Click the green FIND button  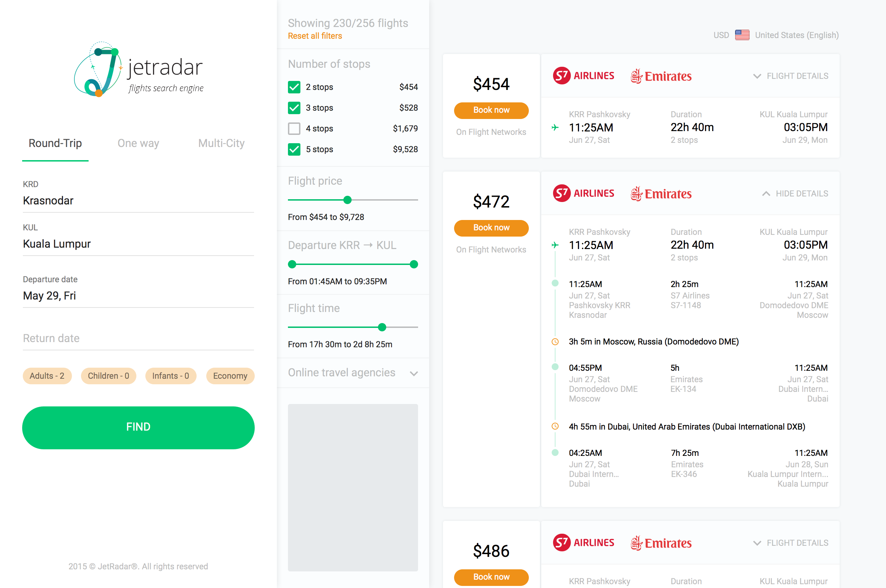coord(138,428)
